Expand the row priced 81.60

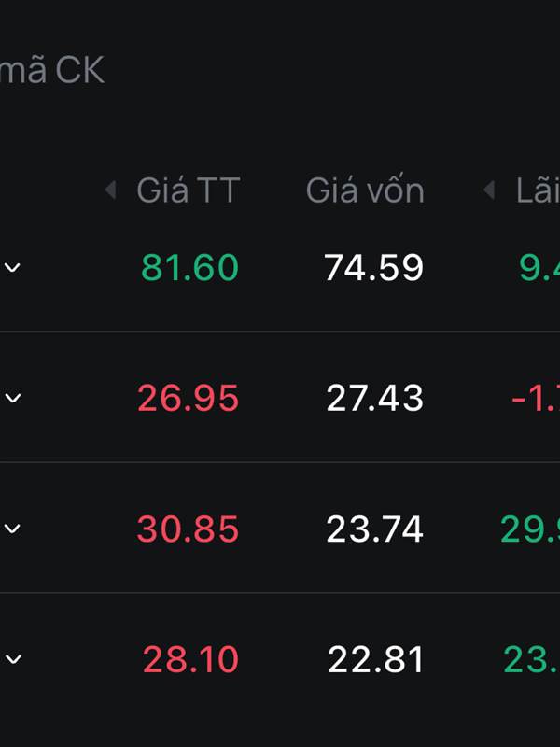coord(12,267)
